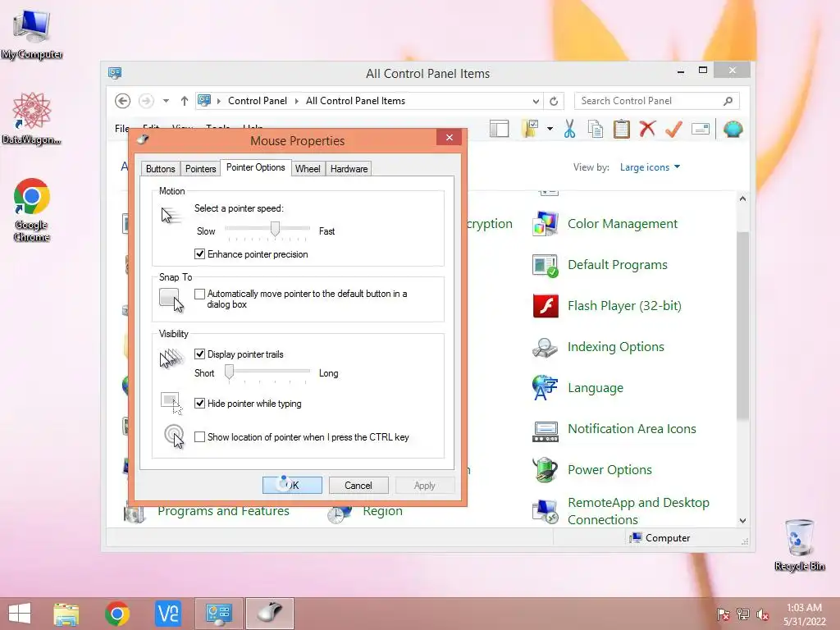Click the scroll up arrow of Control Panel
The image size is (840, 630).
tap(742, 199)
